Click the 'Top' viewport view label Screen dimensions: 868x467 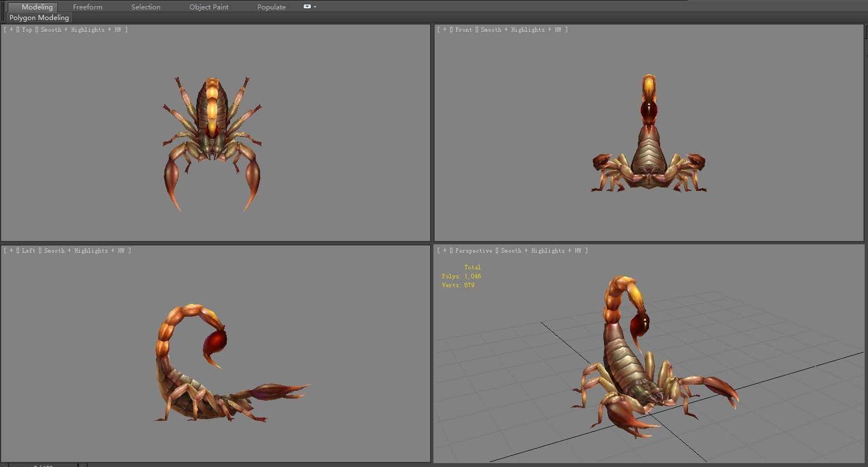(27, 30)
